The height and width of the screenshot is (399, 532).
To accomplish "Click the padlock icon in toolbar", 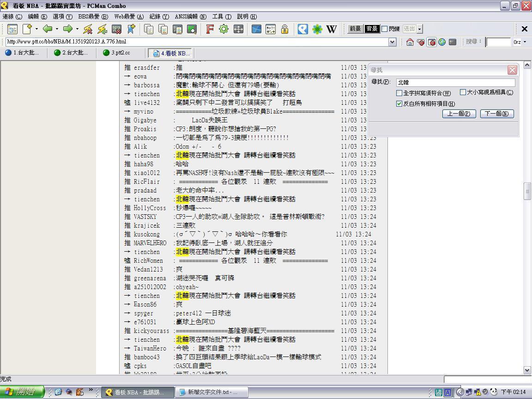I will [x=284, y=29].
